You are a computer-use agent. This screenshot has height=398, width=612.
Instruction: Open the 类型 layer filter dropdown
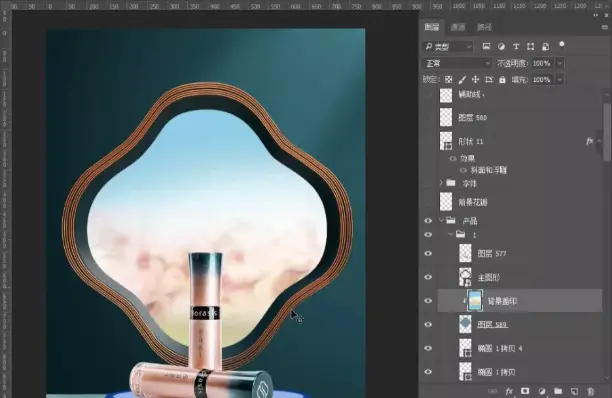point(448,47)
